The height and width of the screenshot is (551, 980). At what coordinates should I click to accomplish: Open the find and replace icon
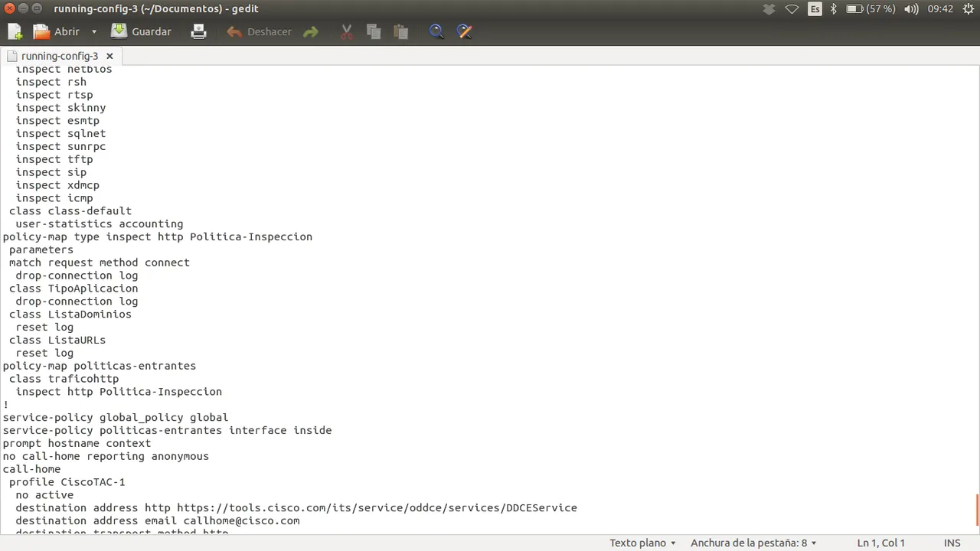[464, 31]
